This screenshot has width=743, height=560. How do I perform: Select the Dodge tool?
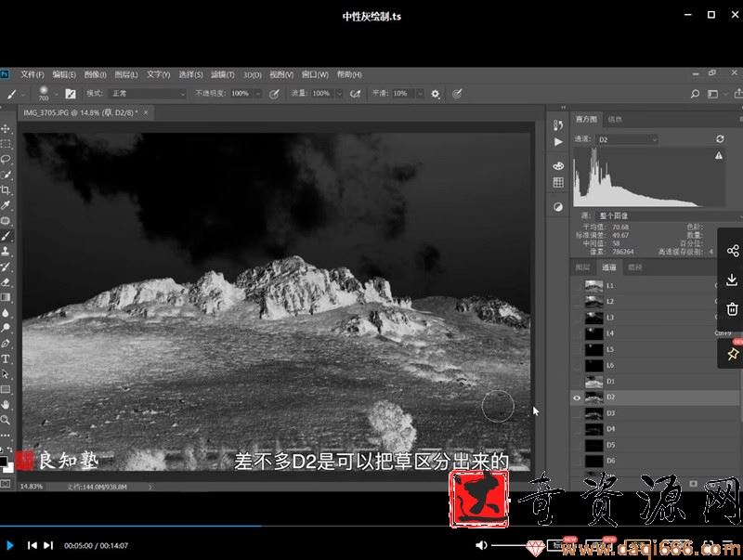click(x=6, y=328)
